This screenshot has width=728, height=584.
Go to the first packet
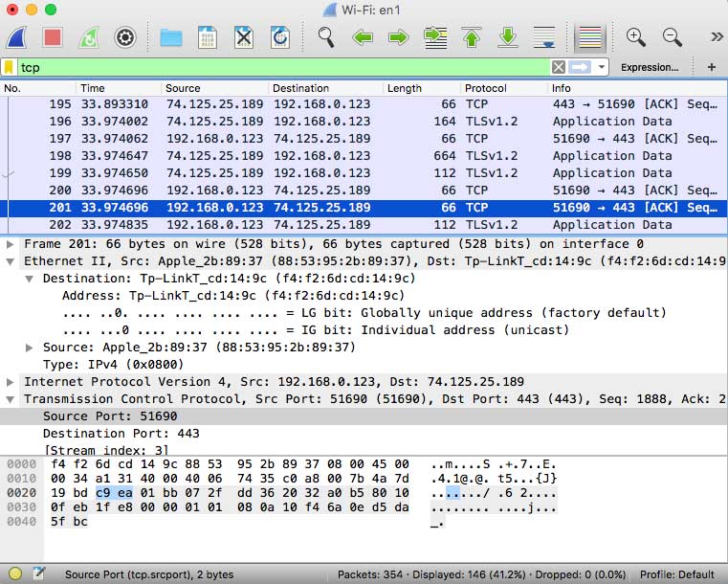[x=472, y=37]
